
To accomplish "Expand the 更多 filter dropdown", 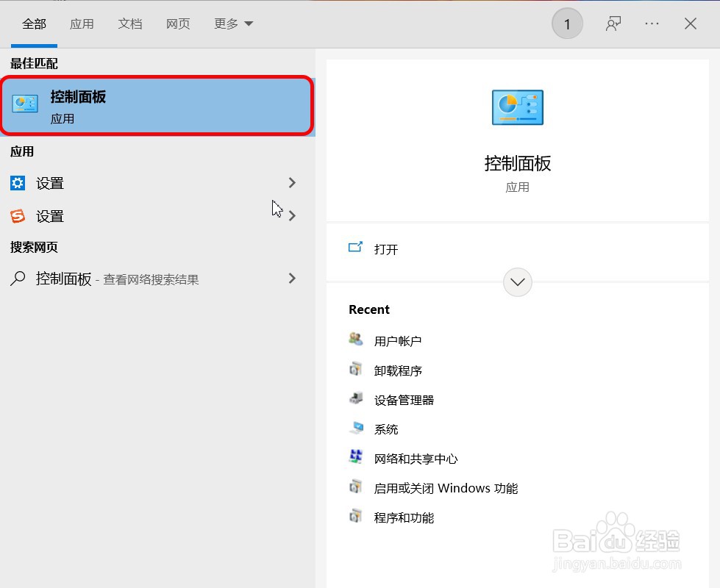I will (232, 23).
